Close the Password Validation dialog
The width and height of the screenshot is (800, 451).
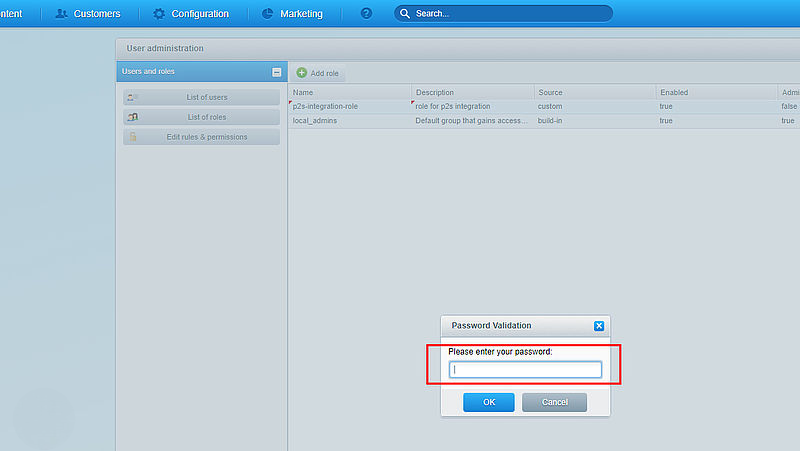point(598,326)
